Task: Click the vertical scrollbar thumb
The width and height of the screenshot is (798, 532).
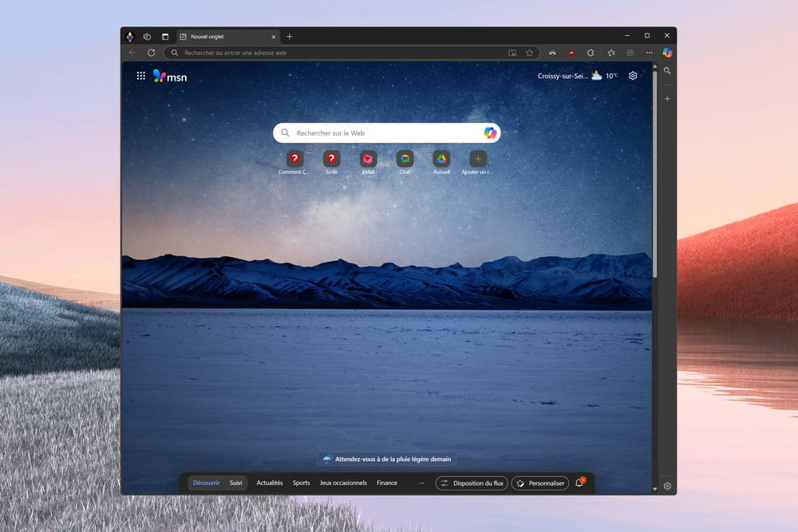Action: [655, 174]
